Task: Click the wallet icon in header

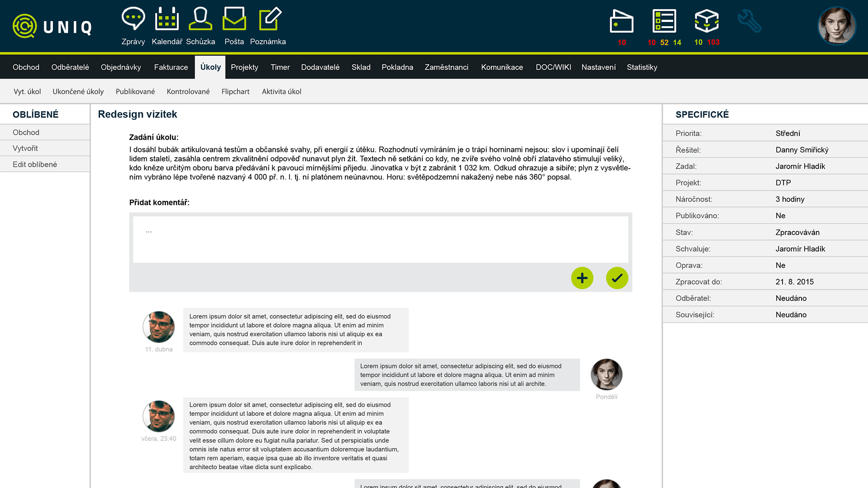Action: tap(622, 21)
